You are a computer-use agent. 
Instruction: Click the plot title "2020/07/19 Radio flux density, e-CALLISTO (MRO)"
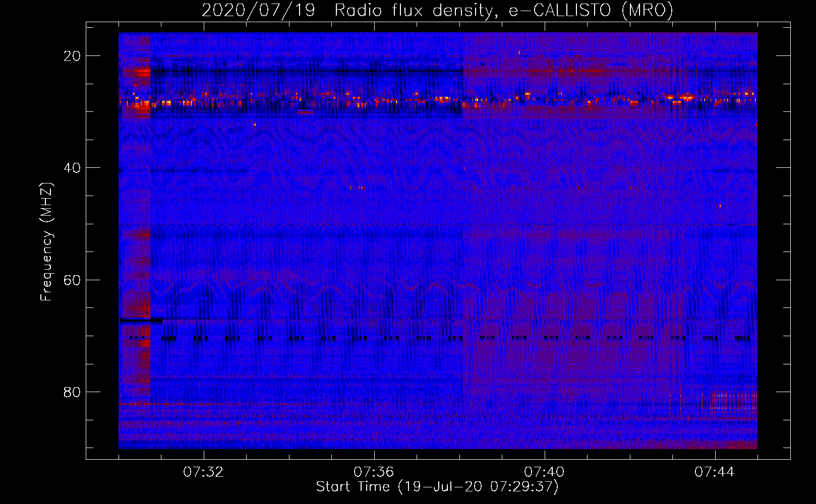(x=437, y=10)
